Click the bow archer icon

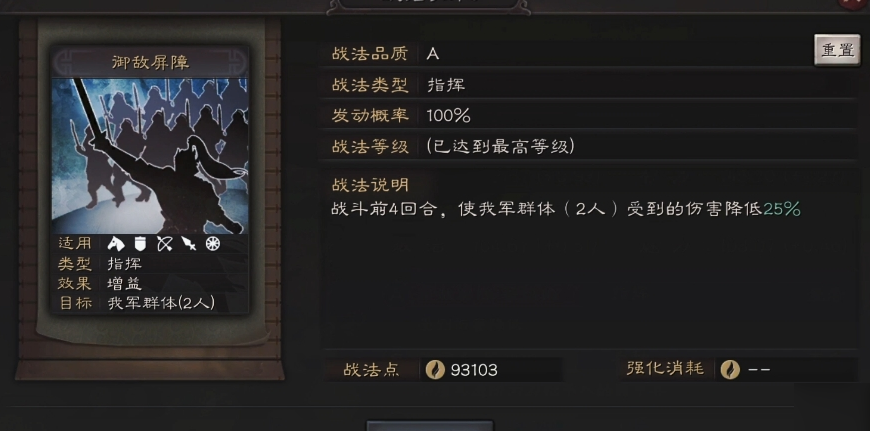tap(165, 244)
